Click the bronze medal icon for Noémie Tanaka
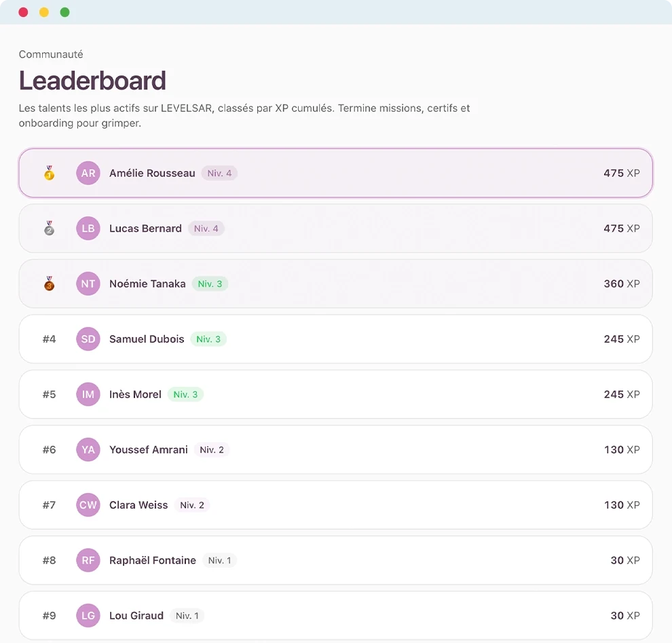 pyautogui.click(x=50, y=284)
